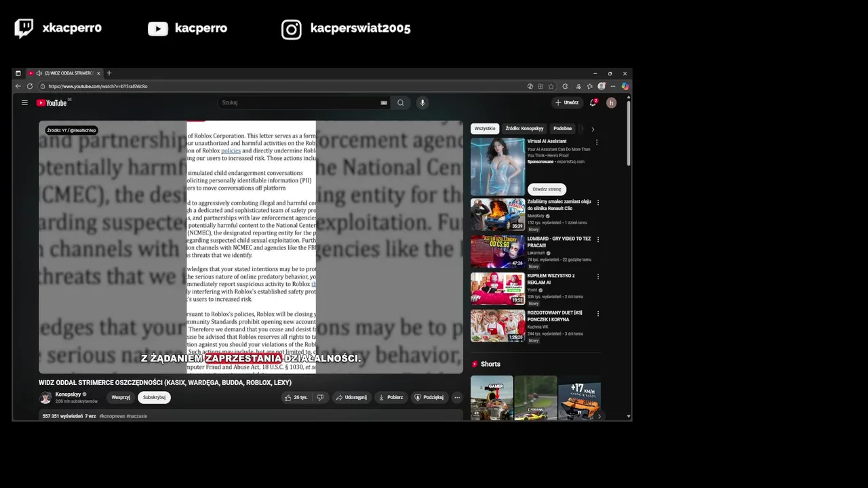
Task: Click Otwórz stronę on the ad
Action: [547, 189]
